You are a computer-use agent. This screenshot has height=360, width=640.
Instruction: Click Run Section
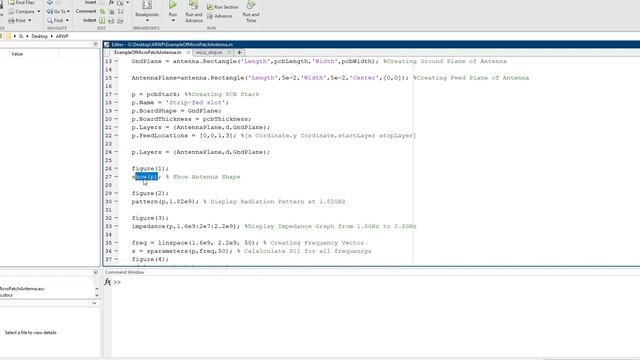222,7
